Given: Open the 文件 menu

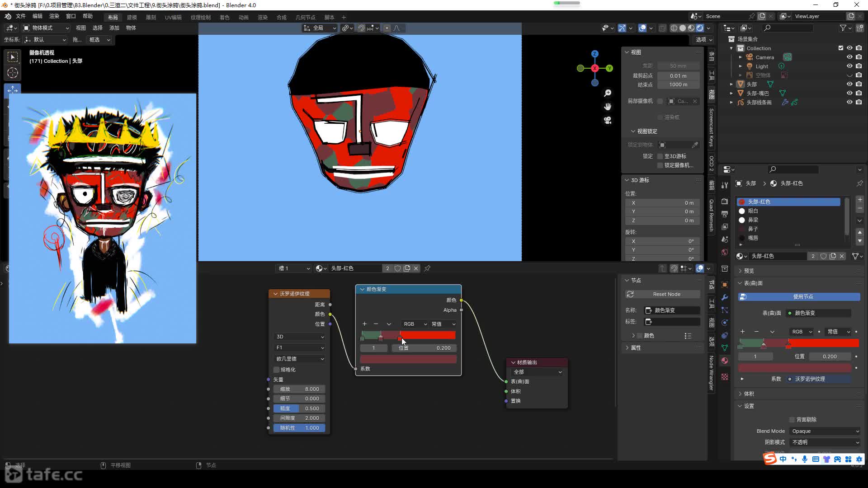Looking at the screenshot, I should click(x=21, y=16).
